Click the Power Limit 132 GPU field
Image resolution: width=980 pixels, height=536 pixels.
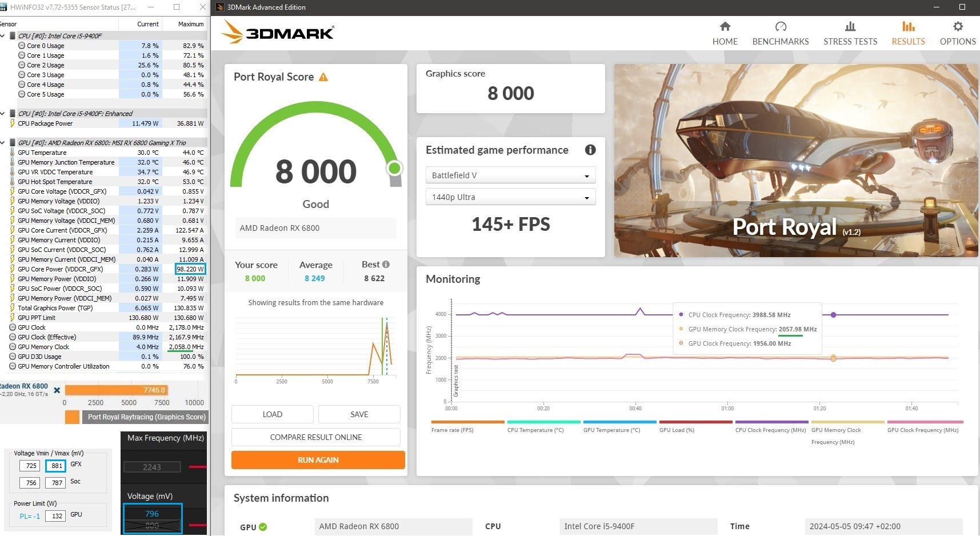(56, 516)
